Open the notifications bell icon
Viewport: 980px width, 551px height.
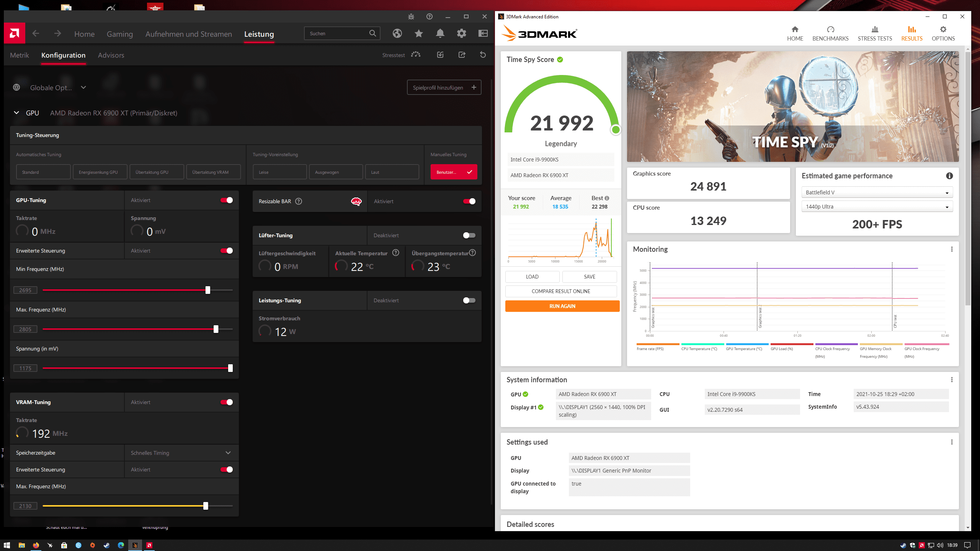tap(440, 34)
